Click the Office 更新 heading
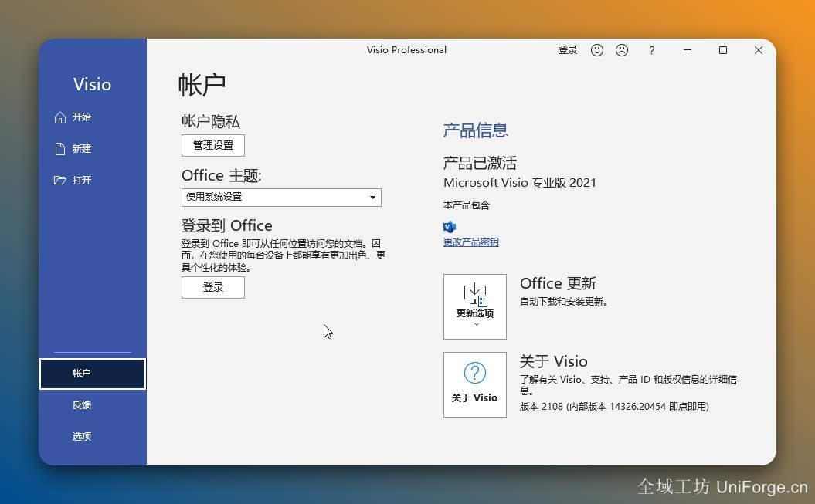The height and width of the screenshot is (504, 815). (x=559, y=283)
